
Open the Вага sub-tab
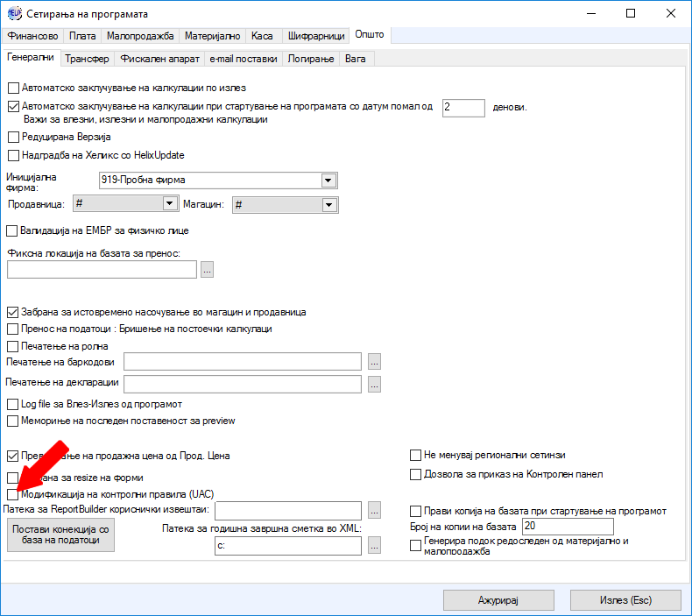click(x=356, y=59)
